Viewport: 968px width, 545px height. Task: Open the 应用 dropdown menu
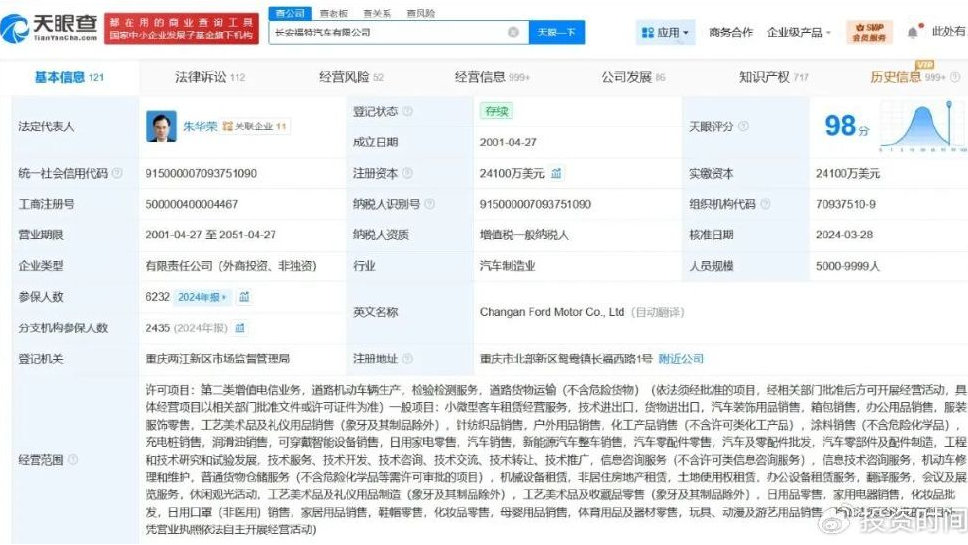665,32
